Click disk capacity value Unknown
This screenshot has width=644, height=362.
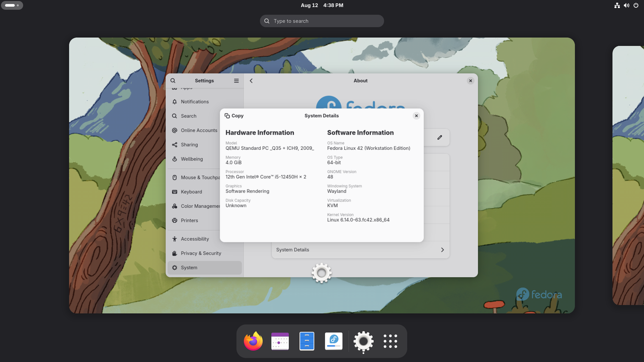tap(236, 206)
